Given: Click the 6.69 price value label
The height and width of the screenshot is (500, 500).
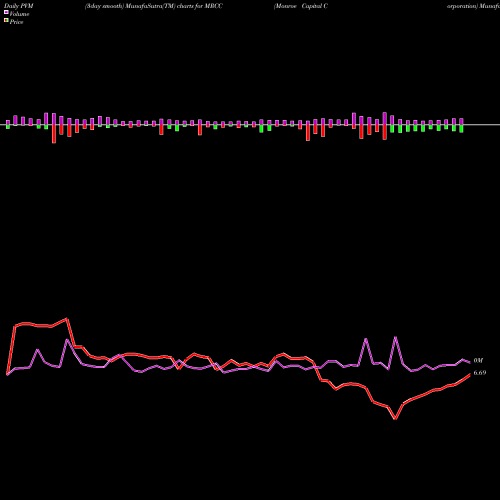Looking at the screenshot, I should [x=480, y=373].
